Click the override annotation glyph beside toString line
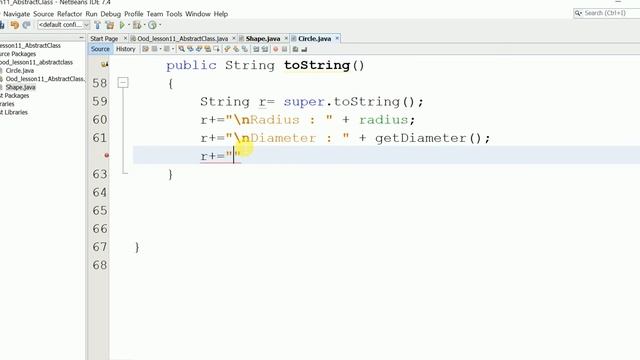 coord(104,64)
